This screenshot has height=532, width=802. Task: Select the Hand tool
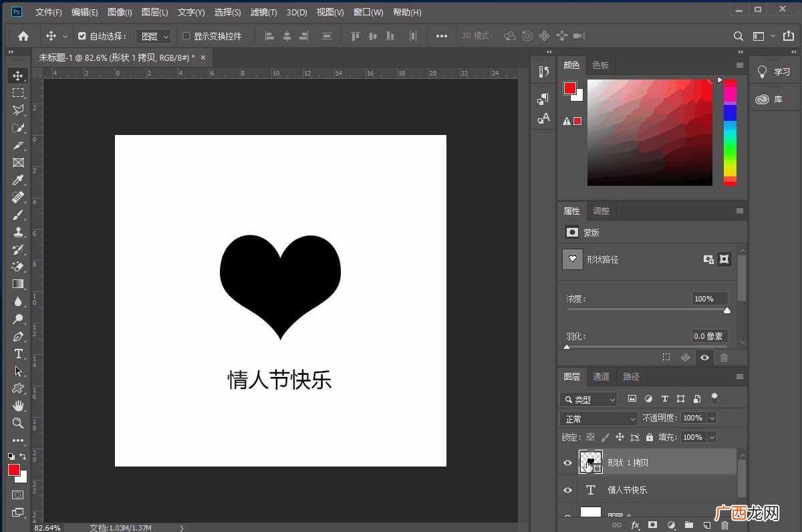(18, 406)
